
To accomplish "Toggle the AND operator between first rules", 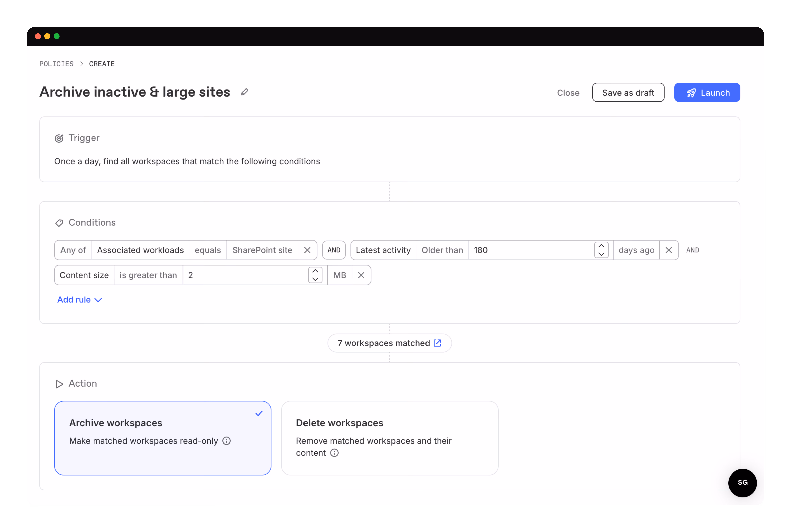I will pos(334,250).
